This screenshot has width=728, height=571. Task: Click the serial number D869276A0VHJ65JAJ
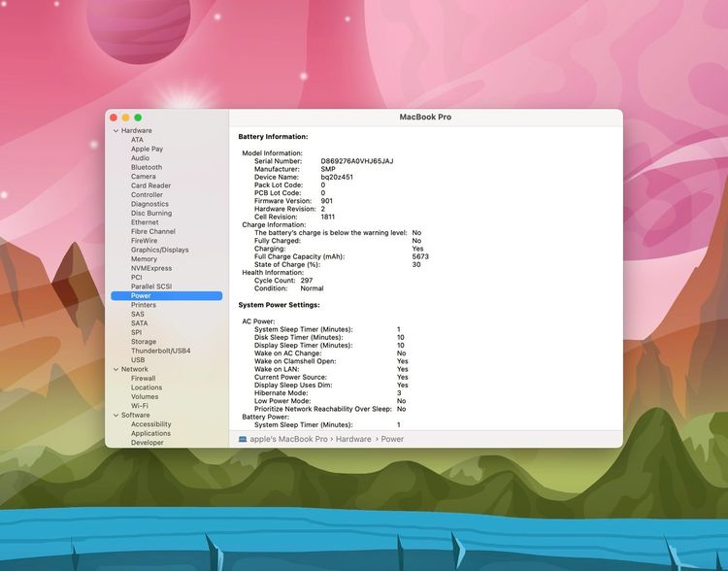click(x=356, y=161)
